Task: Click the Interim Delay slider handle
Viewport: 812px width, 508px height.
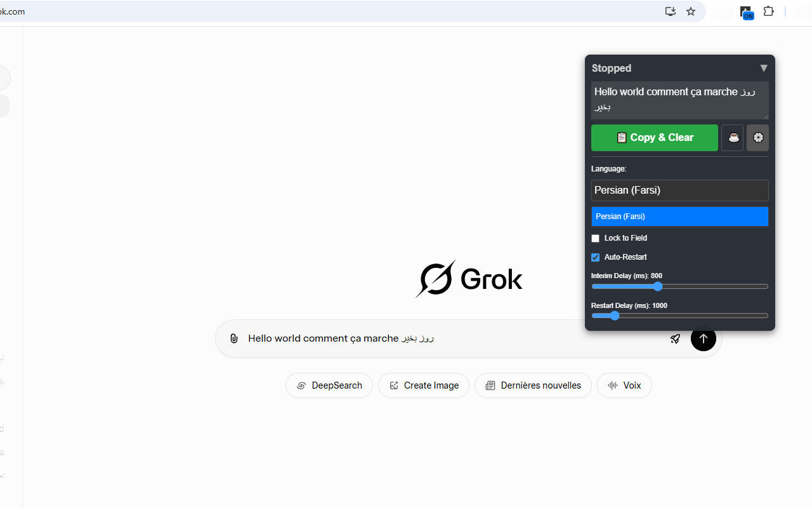Action: (x=658, y=286)
